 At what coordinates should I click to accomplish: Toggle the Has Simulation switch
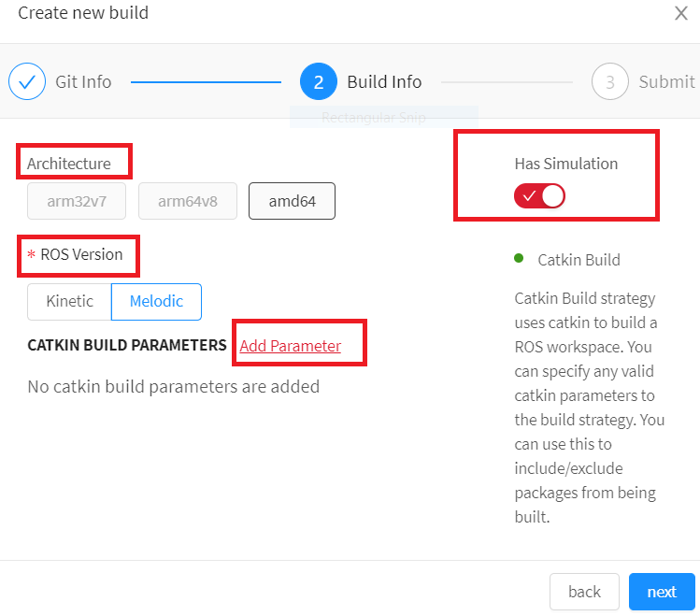(539, 196)
